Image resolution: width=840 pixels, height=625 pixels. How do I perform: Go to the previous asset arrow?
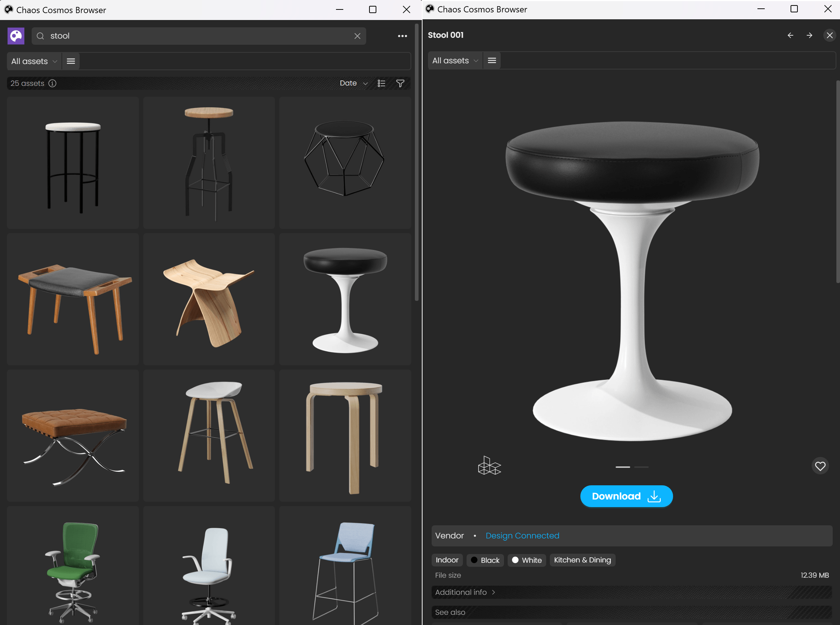(x=790, y=35)
